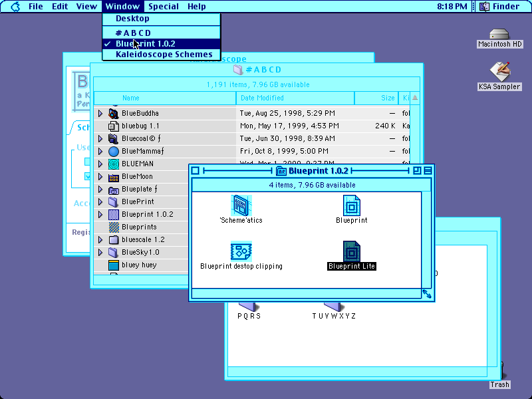Open the File menu
This screenshot has height=399, width=532.
pyautogui.click(x=36, y=7)
